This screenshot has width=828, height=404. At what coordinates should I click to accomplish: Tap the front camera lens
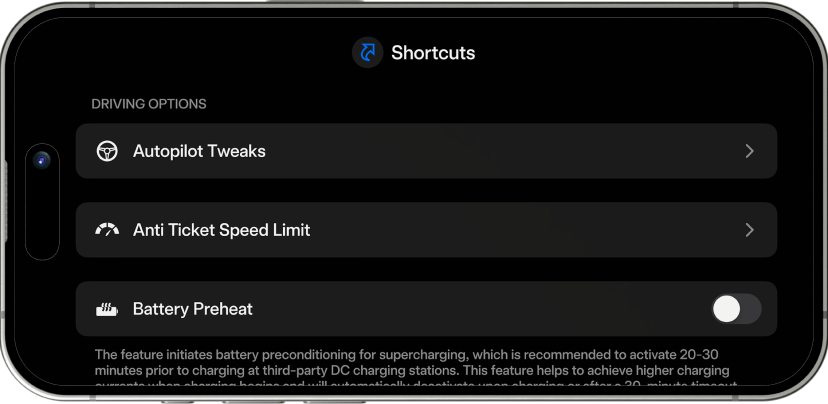[x=42, y=160]
